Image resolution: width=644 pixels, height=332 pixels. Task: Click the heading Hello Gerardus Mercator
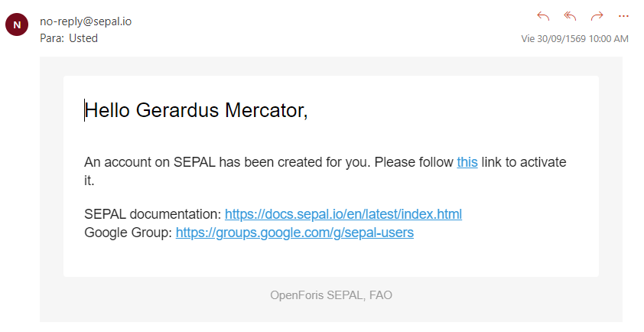(x=196, y=111)
